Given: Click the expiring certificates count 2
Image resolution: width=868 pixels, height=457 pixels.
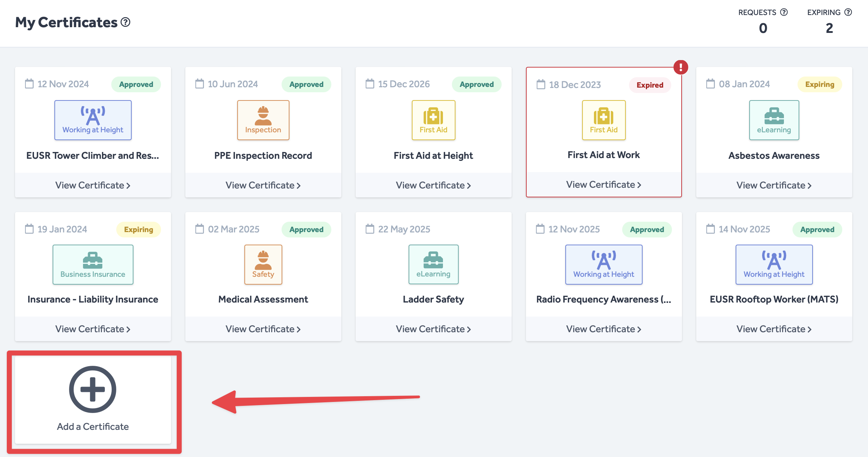Looking at the screenshot, I should tap(829, 28).
